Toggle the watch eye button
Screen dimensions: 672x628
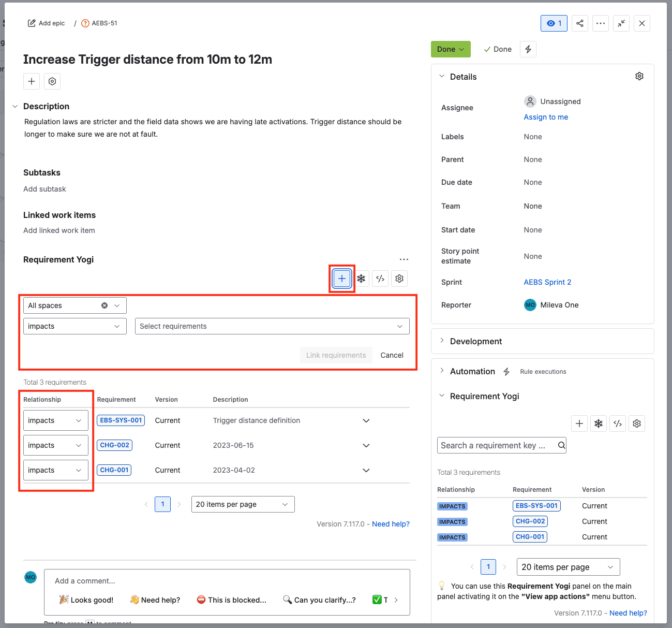tap(554, 23)
